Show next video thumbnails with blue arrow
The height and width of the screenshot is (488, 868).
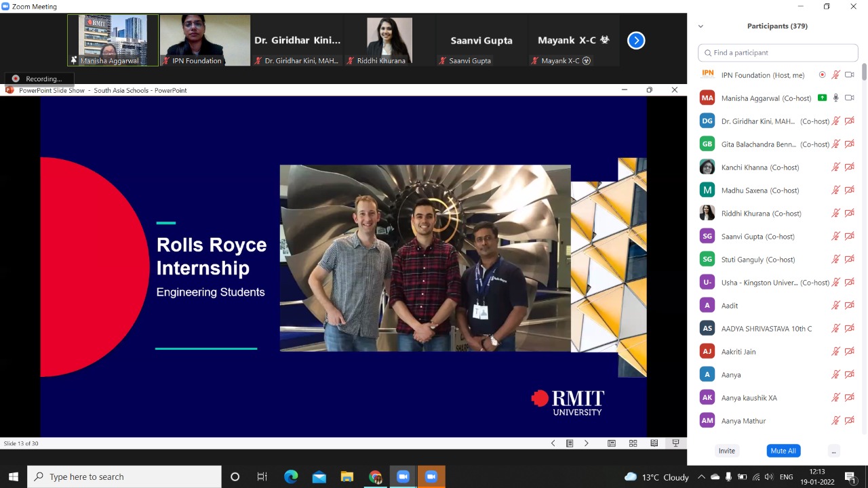point(636,41)
